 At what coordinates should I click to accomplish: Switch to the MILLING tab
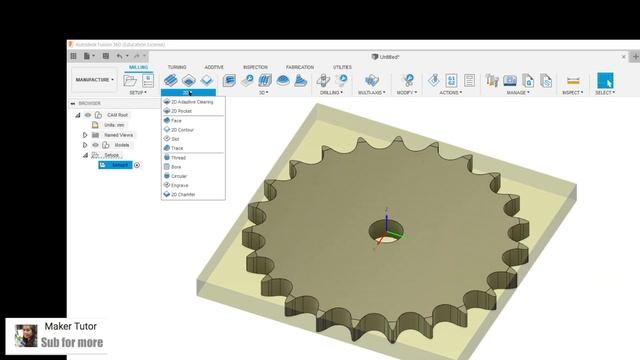tap(138, 67)
